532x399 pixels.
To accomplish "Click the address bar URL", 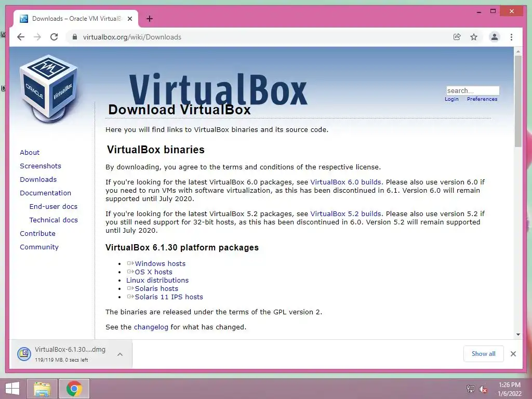I will point(132,37).
